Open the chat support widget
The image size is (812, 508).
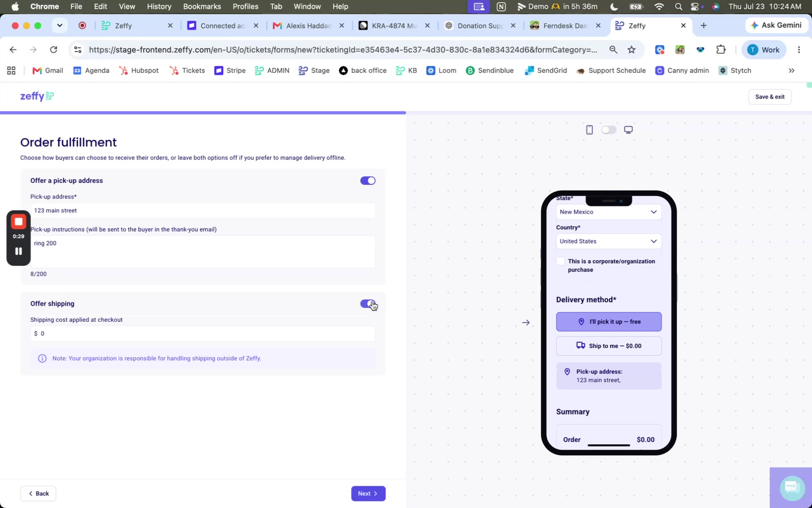coord(792,487)
